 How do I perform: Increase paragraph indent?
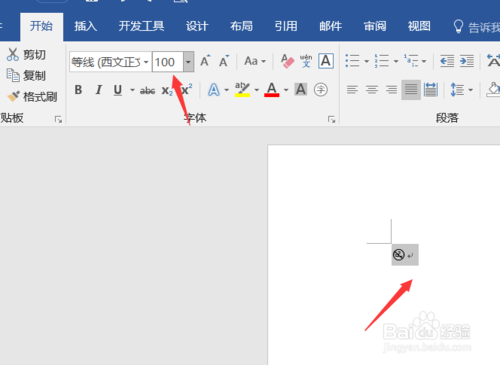tap(467, 61)
